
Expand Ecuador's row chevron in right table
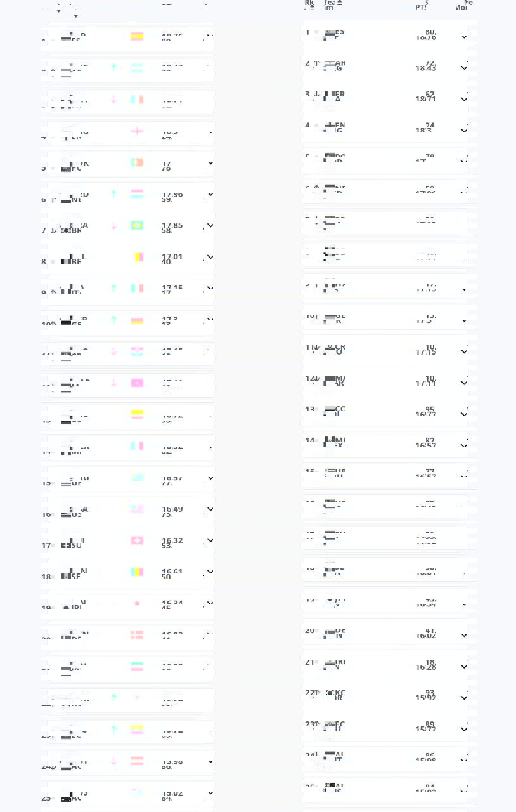464,728
